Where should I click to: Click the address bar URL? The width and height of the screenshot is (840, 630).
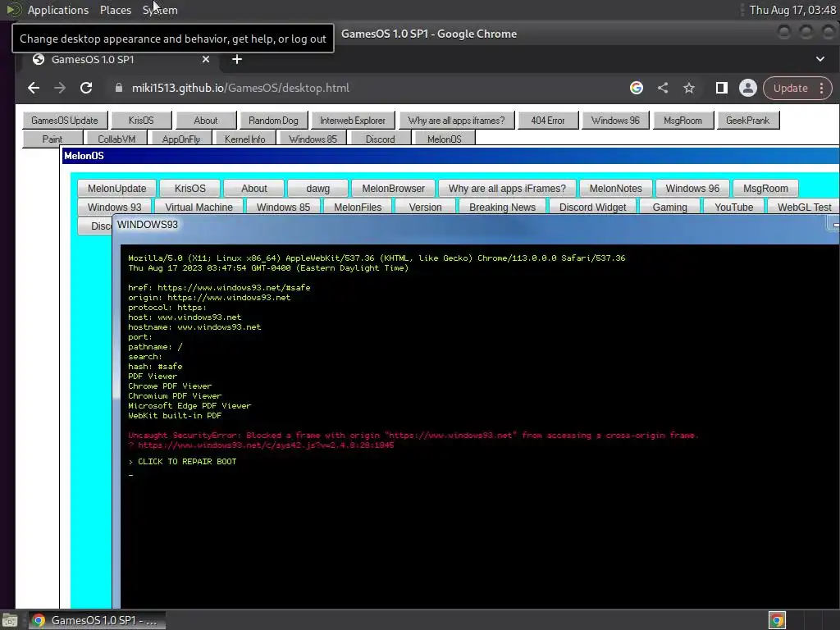[240, 88]
